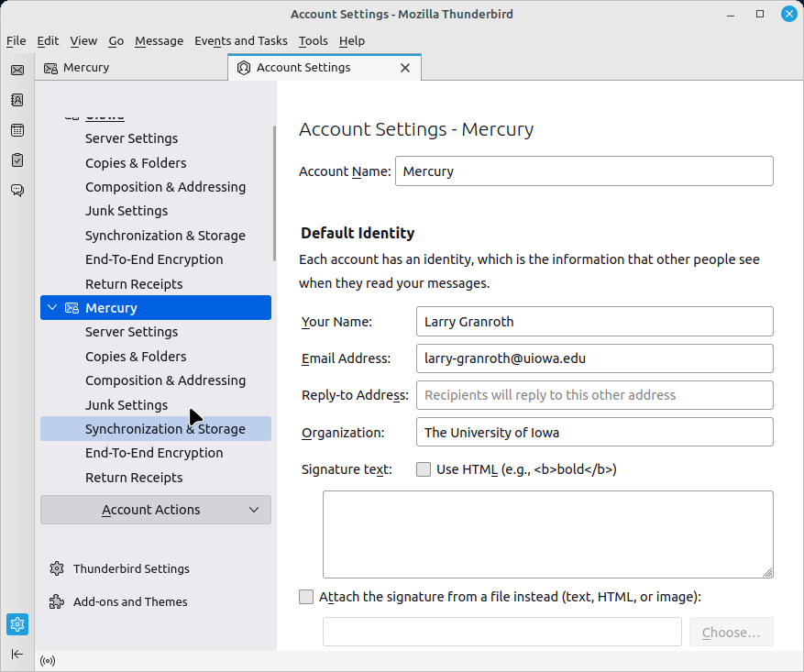Check Attach the signature from a file
Image resolution: width=804 pixels, height=672 pixels.
pos(307,597)
